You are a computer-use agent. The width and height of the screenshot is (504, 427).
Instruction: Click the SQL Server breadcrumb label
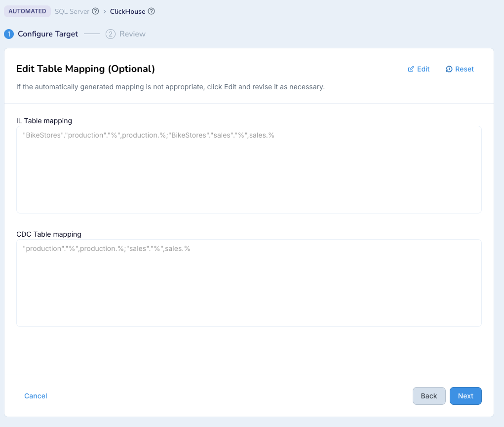pyautogui.click(x=72, y=11)
